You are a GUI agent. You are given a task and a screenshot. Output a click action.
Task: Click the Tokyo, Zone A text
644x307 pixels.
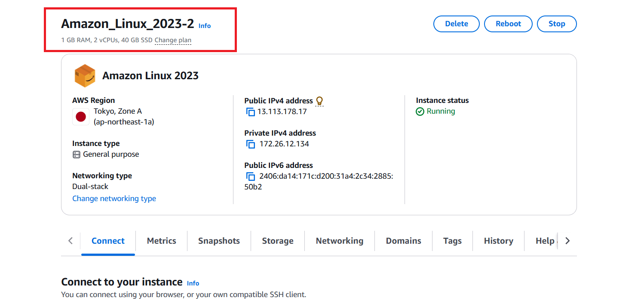tap(118, 111)
